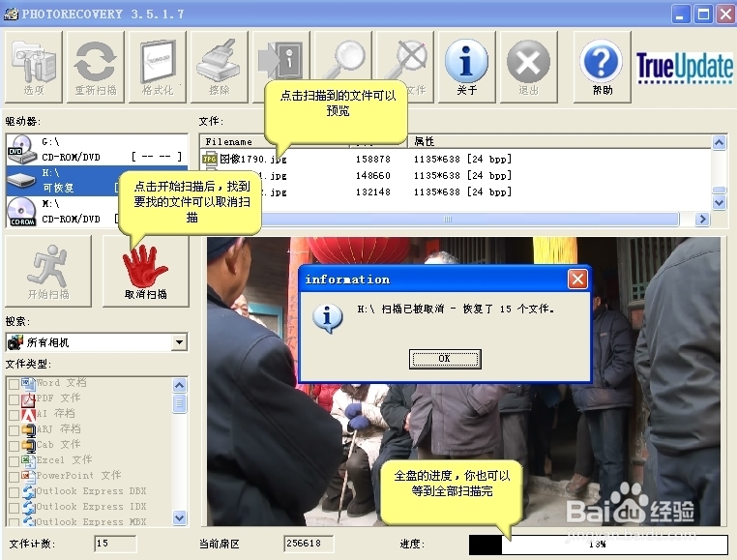737x560 pixels.
Task: Click the 重新扫描 rescan toolbar icon
Action: (x=96, y=67)
